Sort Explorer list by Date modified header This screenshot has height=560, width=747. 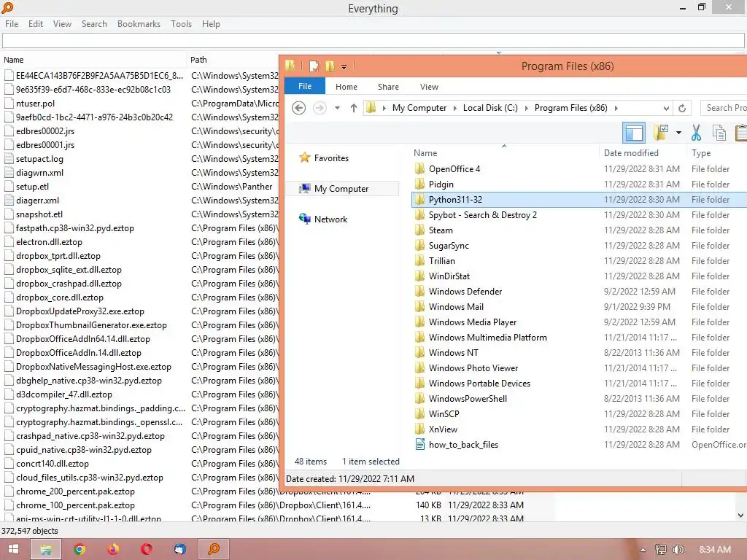click(x=642, y=153)
